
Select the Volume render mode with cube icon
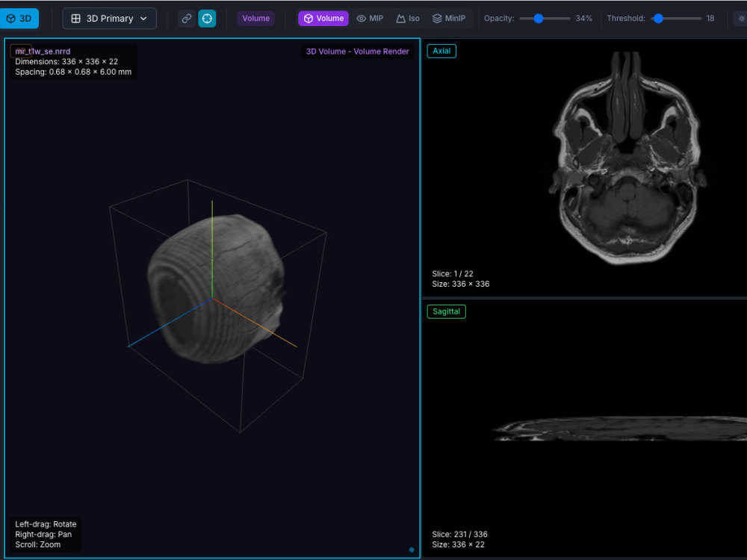click(323, 19)
